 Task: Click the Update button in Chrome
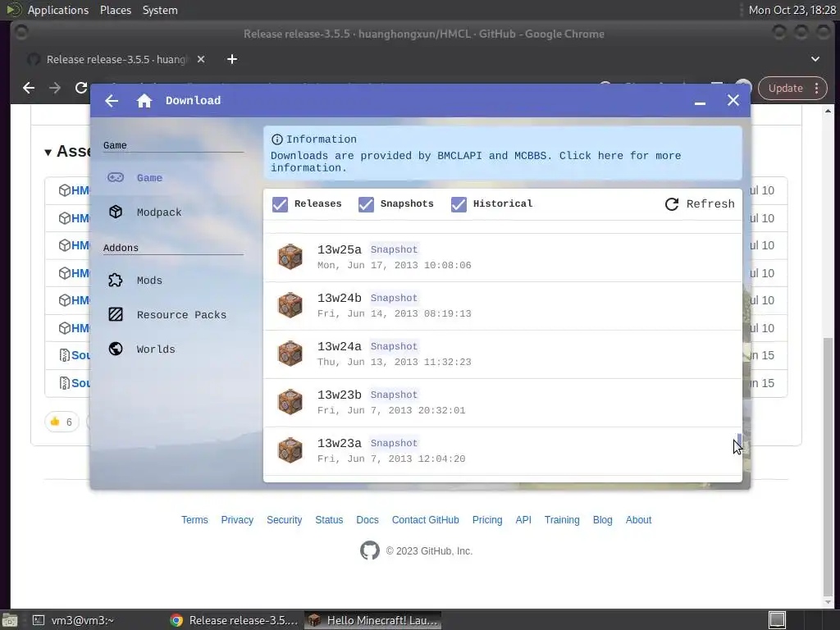(x=786, y=89)
